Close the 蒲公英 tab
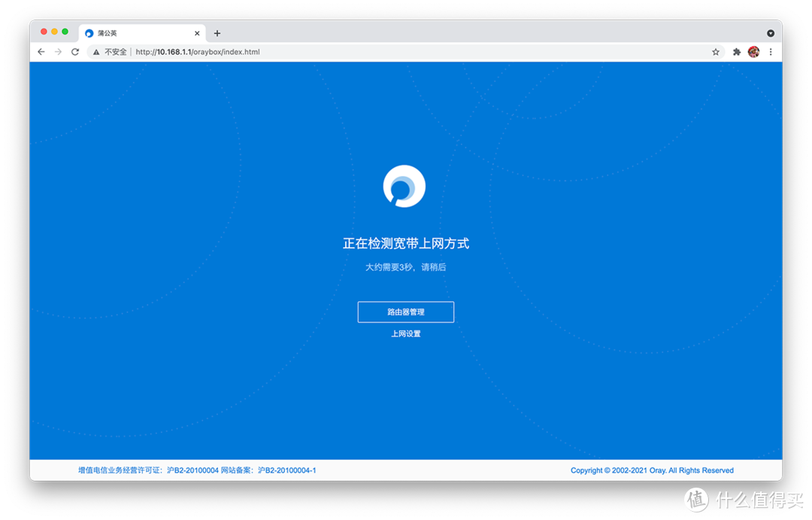The height and width of the screenshot is (520, 812). pos(197,33)
